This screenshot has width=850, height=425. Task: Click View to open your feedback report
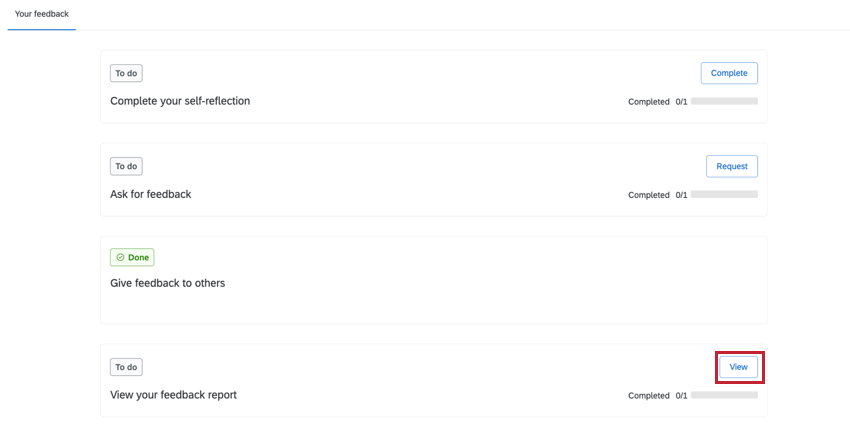pos(738,367)
